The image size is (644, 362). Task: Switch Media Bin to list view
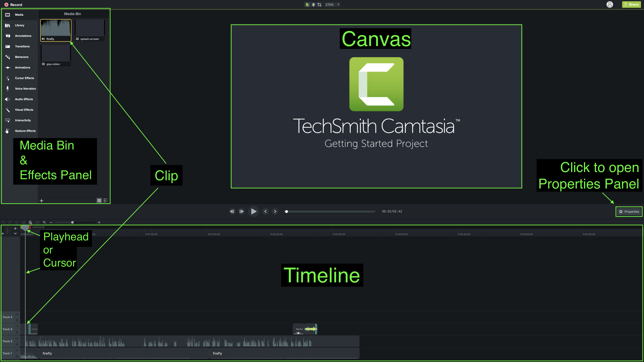106,200
